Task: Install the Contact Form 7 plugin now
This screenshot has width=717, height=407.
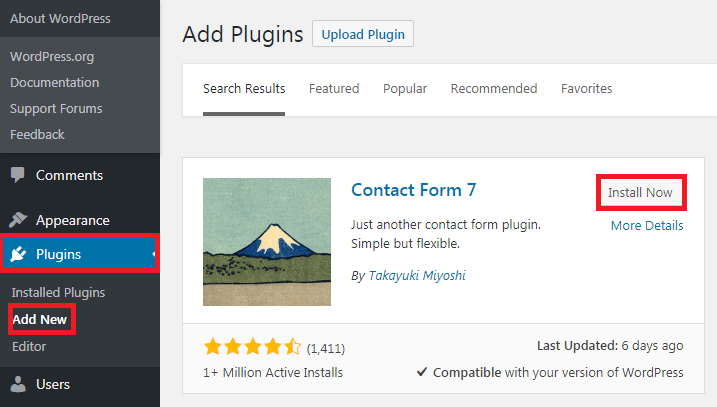Action: 640,192
